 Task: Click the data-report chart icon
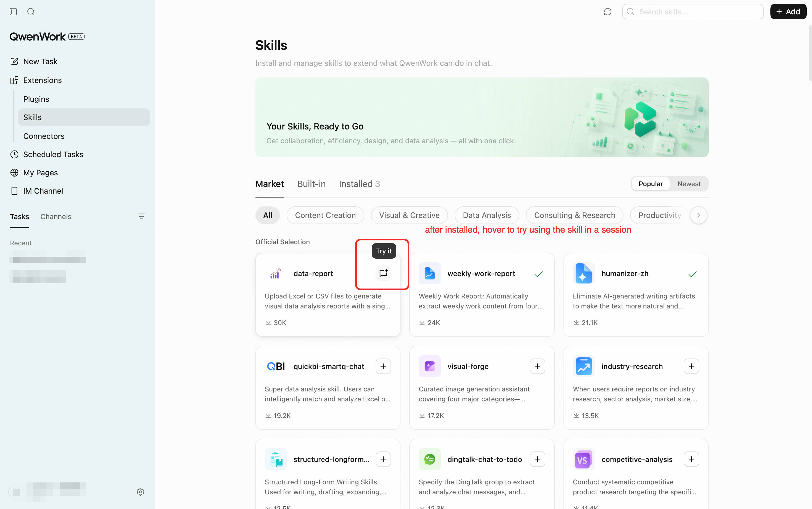click(x=276, y=273)
